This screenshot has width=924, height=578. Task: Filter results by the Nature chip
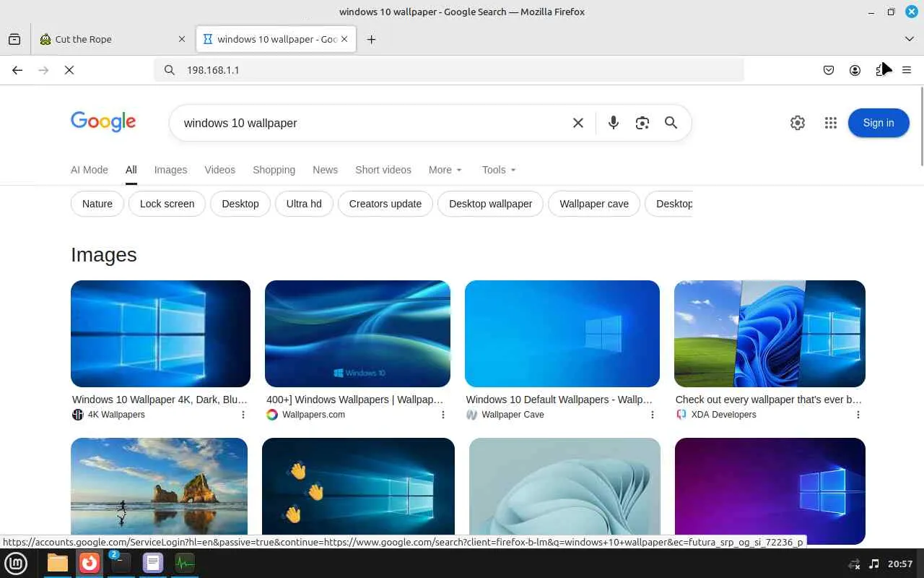tap(97, 204)
